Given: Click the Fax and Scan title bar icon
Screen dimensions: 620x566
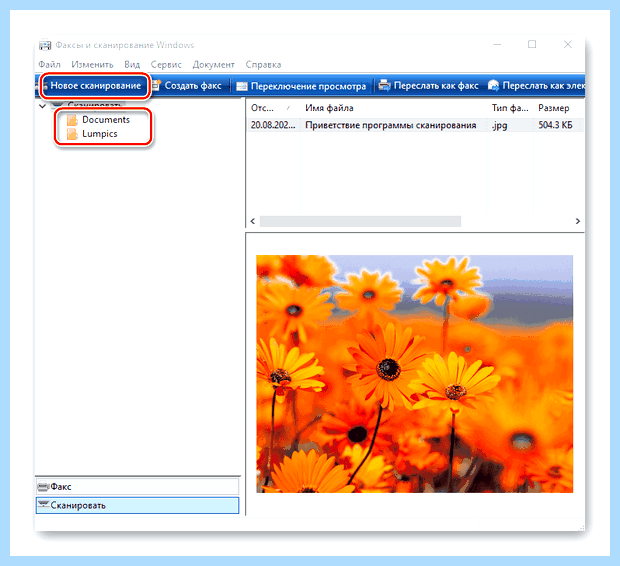Looking at the screenshot, I should (x=45, y=45).
